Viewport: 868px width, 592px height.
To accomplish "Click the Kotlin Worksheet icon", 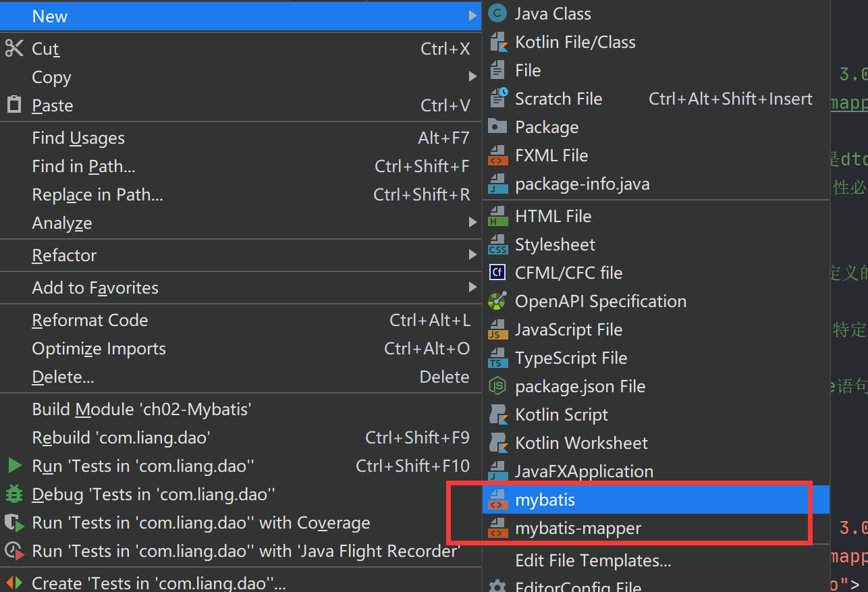I will tap(497, 443).
